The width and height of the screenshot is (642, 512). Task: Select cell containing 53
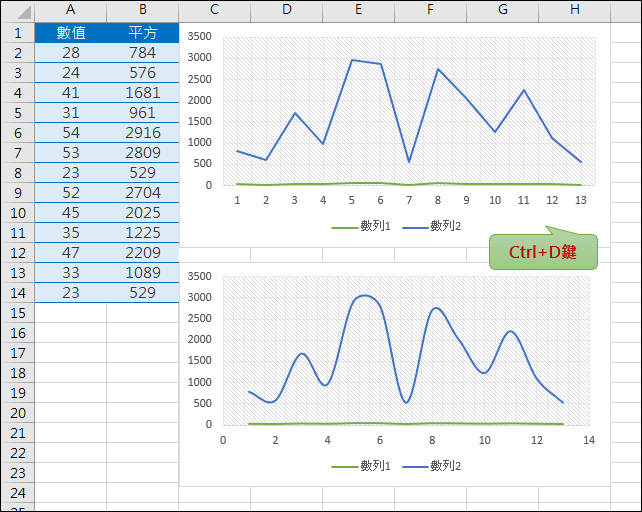pos(70,153)
